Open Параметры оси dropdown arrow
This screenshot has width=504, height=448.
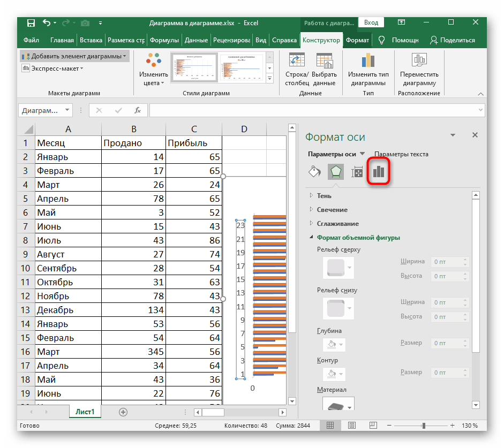[x=362, y=154]
